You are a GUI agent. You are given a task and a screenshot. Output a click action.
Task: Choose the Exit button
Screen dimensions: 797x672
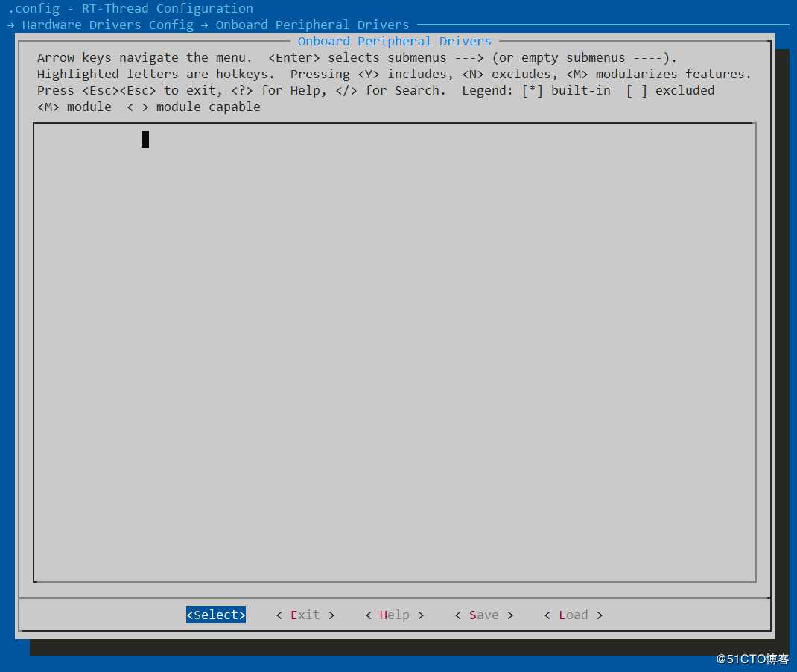(305, 615)
